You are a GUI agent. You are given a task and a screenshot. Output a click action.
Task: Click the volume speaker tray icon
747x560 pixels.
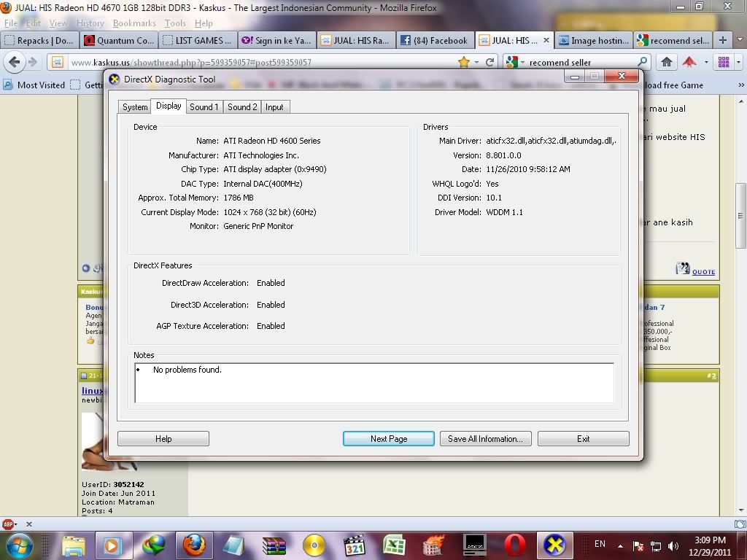point(673,545)
